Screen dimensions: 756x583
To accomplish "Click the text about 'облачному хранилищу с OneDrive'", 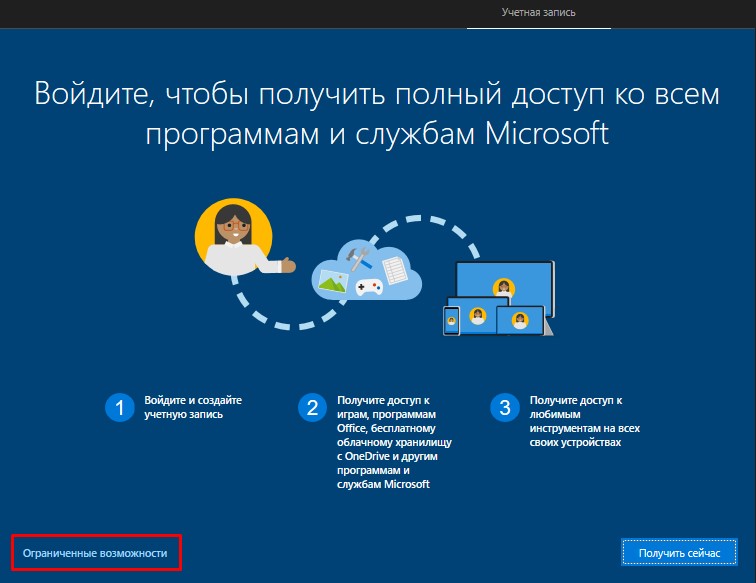I will click(x=394, y=442).
